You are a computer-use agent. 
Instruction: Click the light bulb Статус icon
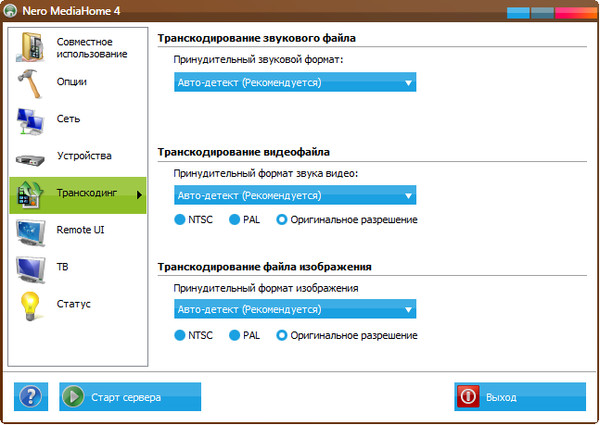click(x=30, y=305)
